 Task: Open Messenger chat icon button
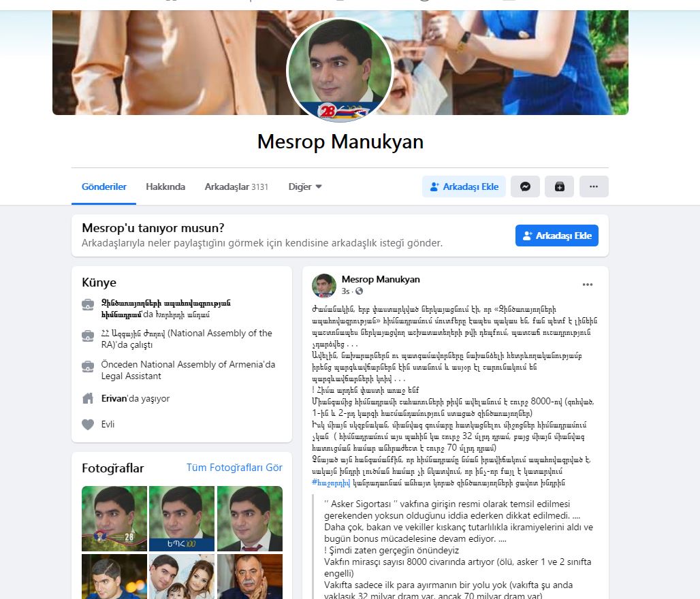[x=525, y=187]
